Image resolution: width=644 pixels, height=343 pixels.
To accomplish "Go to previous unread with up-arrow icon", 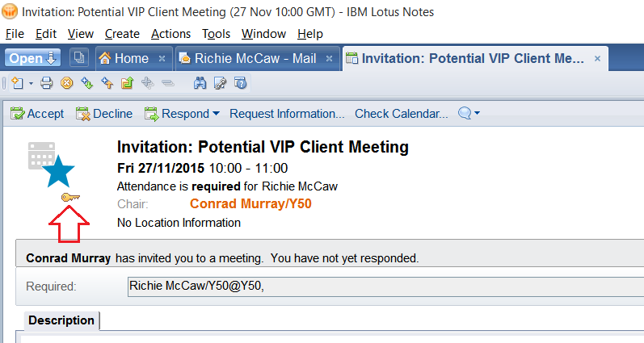I will 107,83.
